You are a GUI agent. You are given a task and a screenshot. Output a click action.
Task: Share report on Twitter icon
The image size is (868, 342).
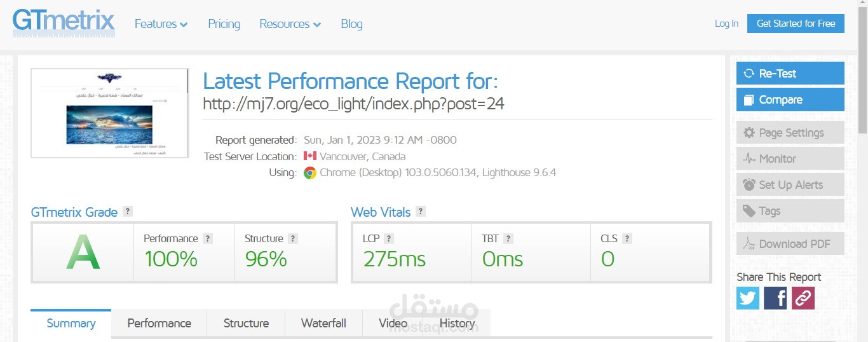pyautogui.click(x=748, y=298)
